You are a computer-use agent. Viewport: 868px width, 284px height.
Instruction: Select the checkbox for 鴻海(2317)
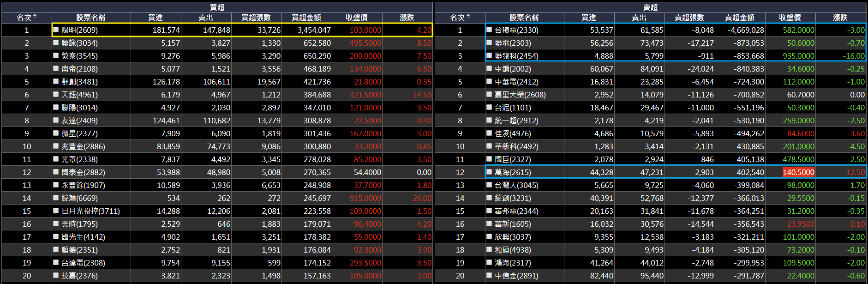(x=489, y=262)
